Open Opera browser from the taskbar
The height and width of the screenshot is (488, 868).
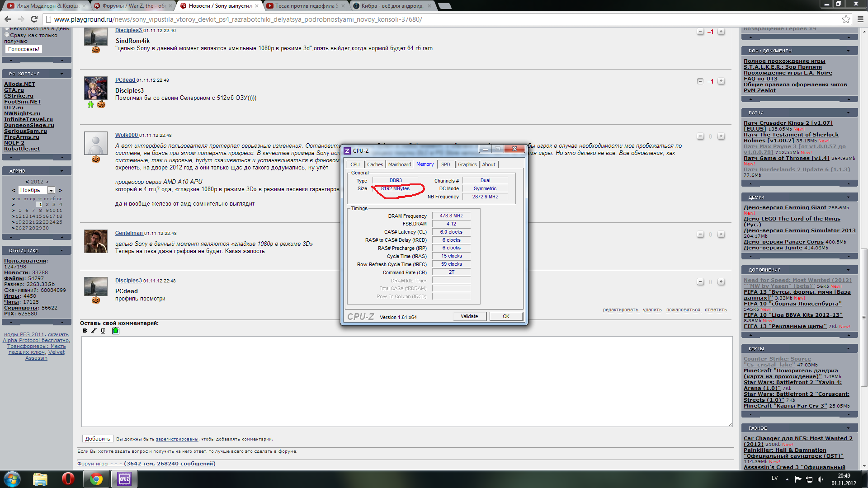(x=68, y=479)
